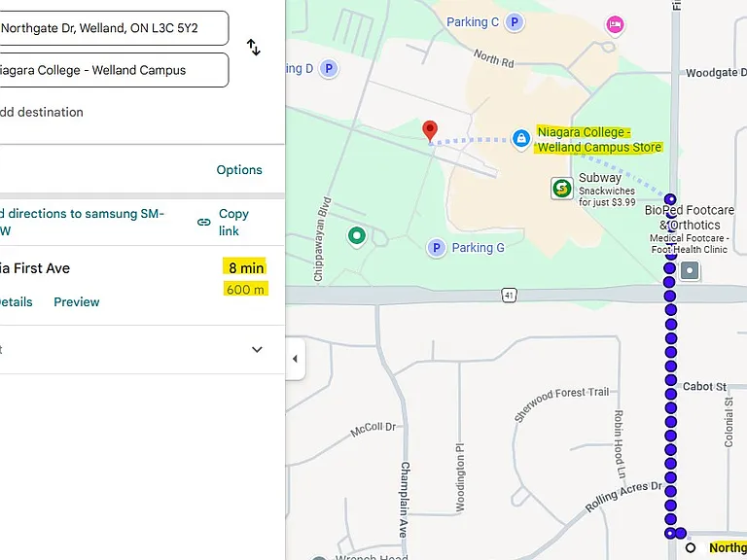The width and height of the screenshot is (747, 560).
Task: Click the Highway 41 route shield
Action: point(509,296)
